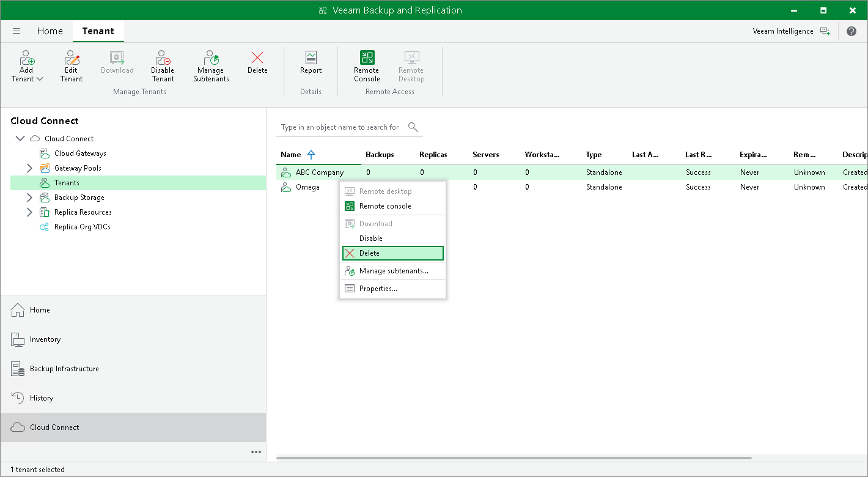Sort by the Replicas column header
This screenshot has height=477, width=868.
point(433,155)
